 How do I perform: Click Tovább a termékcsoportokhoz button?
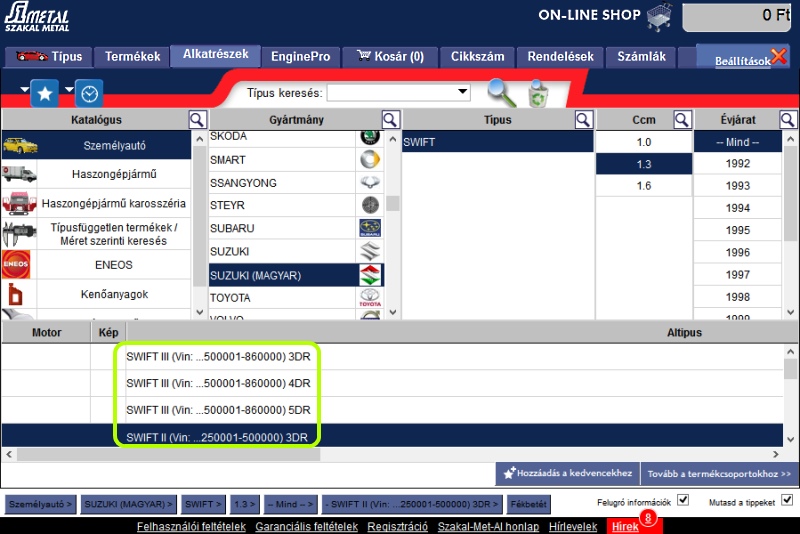pos(719,473)
